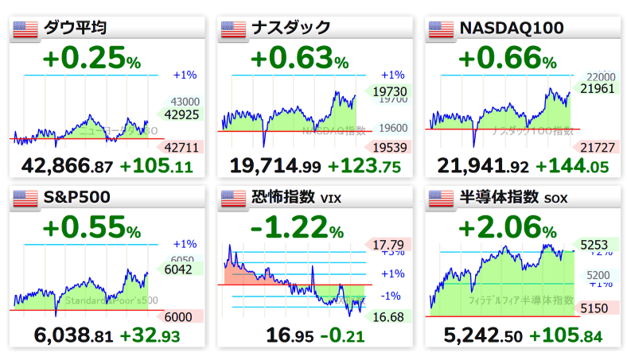
Task: Open the NASDAQ100 title link
Action: point(512,28)
